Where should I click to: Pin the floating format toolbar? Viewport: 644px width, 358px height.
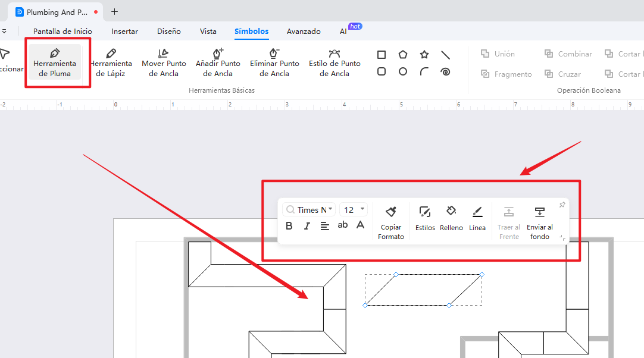click(x=562, y=205)
